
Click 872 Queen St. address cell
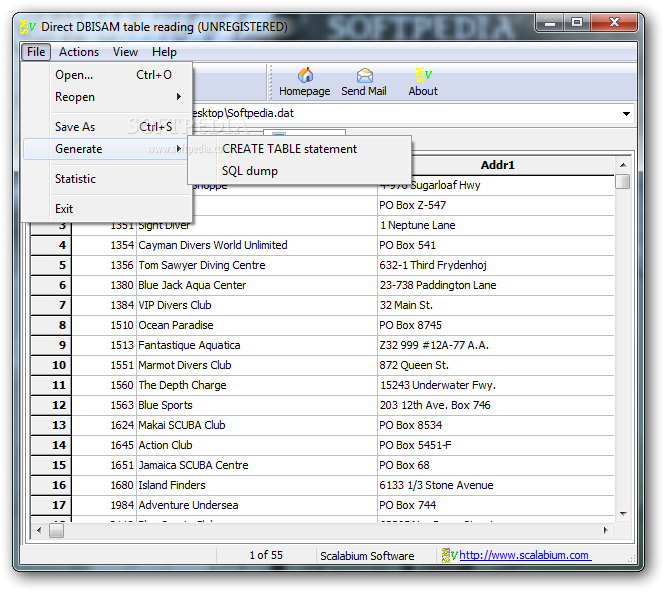click(x=496, y=365)
